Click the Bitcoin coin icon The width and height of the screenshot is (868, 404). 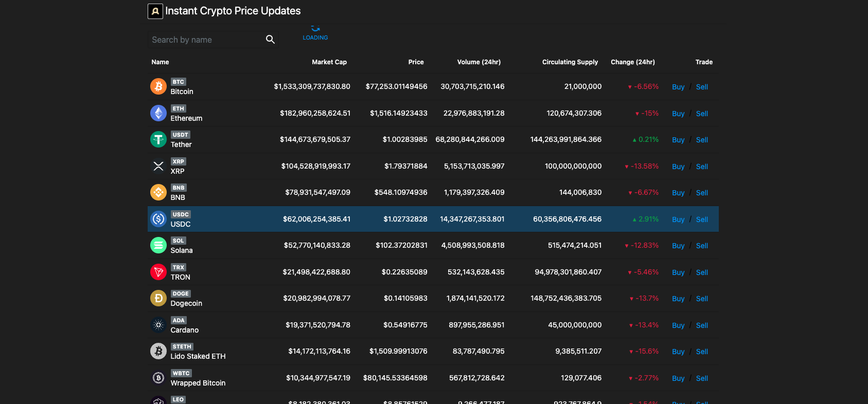(158, 86)
